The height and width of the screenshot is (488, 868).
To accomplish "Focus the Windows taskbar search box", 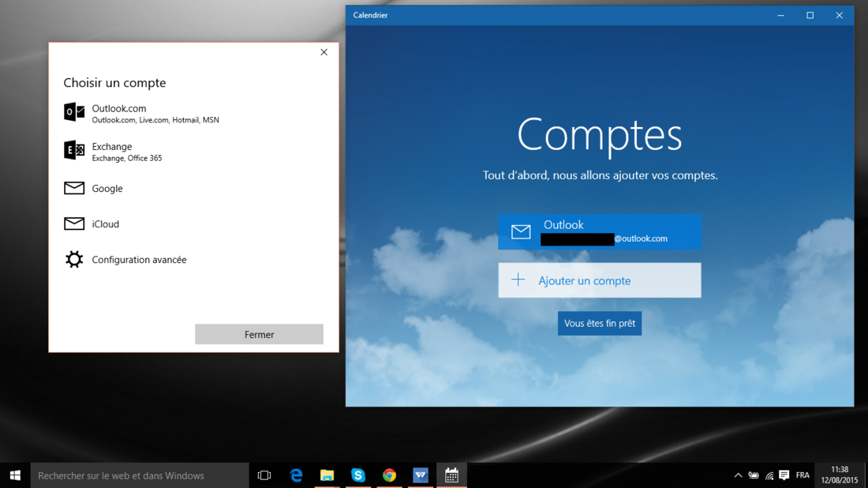I will click(x=140, y=475).
